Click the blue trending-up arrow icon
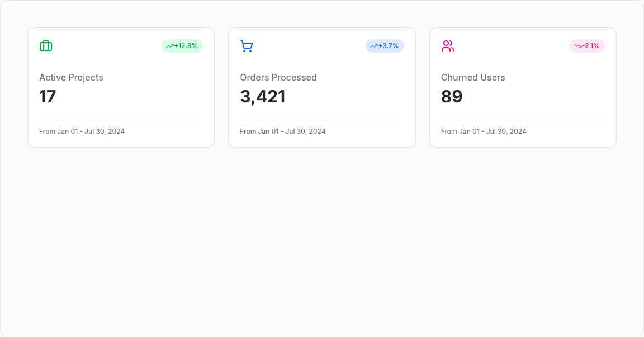Viewport: 644px width, 337px height. point(373,46)
